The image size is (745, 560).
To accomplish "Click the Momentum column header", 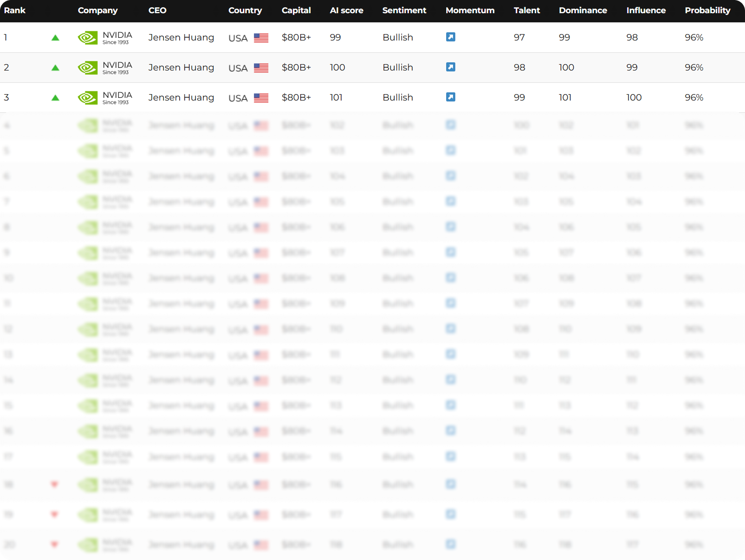I will point(470,10).
